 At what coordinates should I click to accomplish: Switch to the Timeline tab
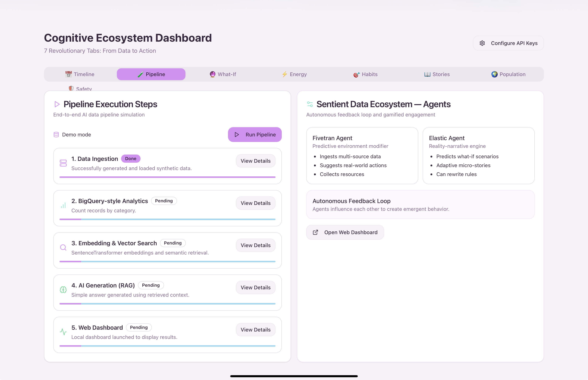[x=80, y=74]
